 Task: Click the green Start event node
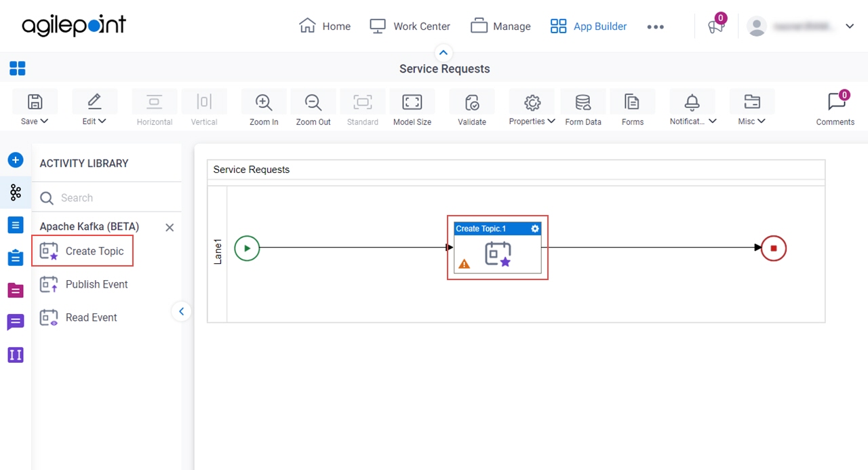pyautogui.click(x=247, y=248)
